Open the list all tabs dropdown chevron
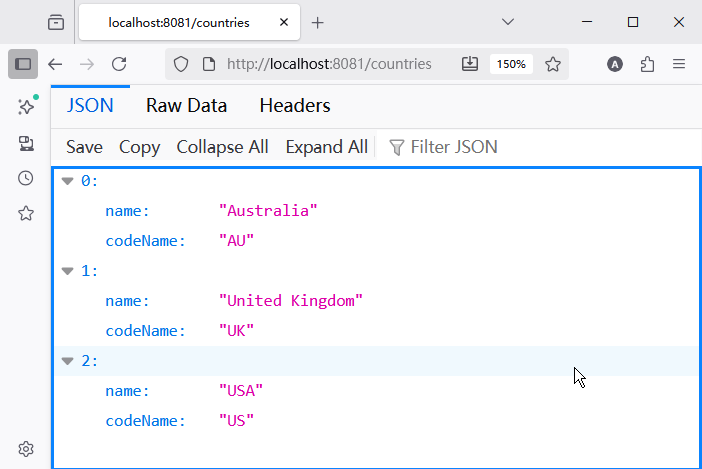Screen dimensions: 702x469 pos(508,22)
